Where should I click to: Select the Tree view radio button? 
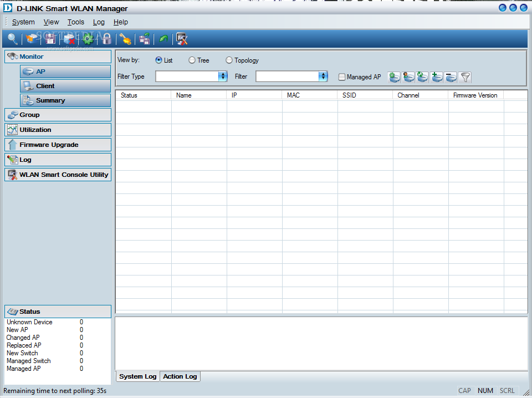coord(192,60)
